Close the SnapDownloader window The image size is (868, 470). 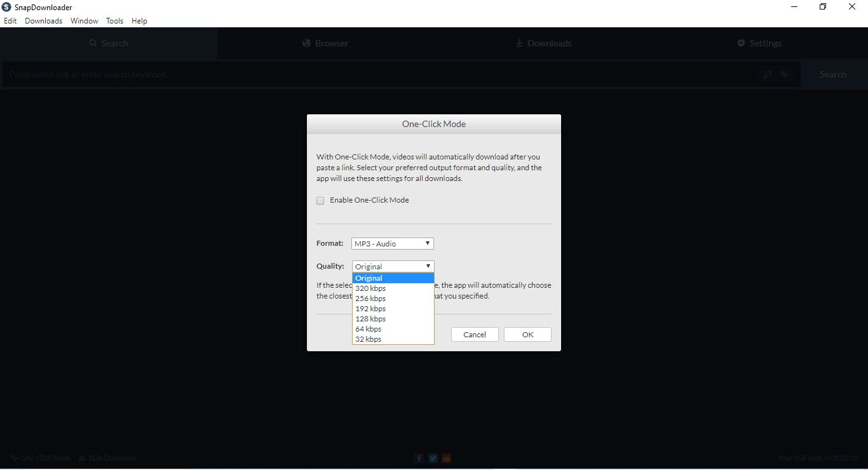coord(852,7)
